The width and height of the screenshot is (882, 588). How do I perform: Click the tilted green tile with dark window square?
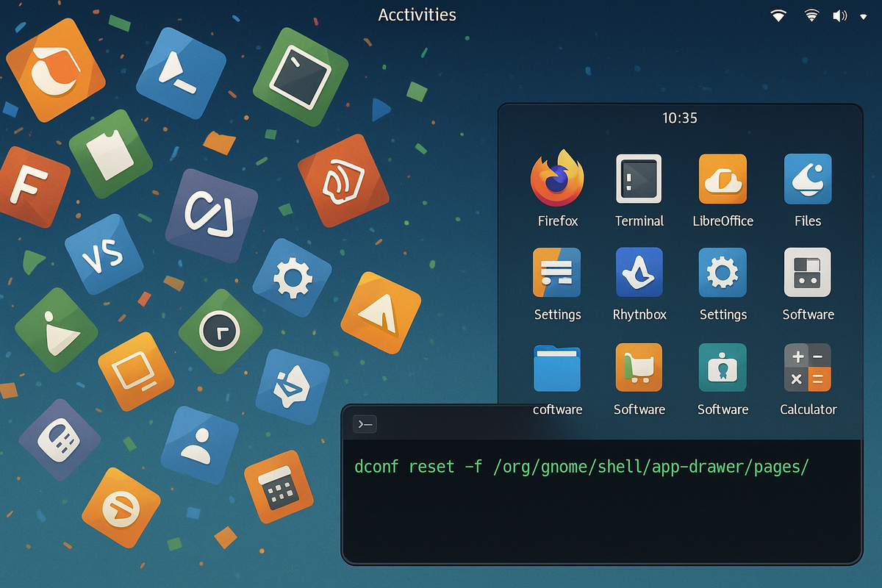tap(300, 77)
